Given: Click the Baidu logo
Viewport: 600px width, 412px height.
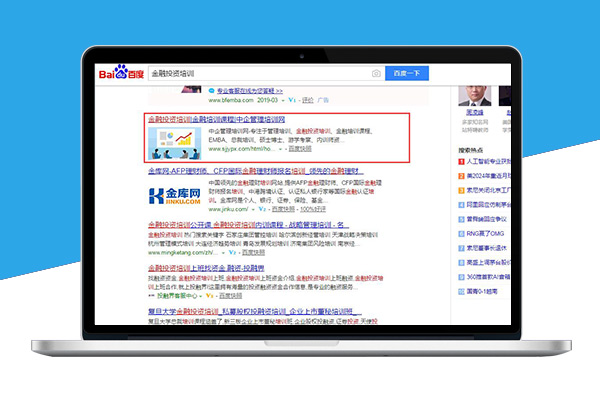Looking at the screenshot, I should click(x=121, y=73).
